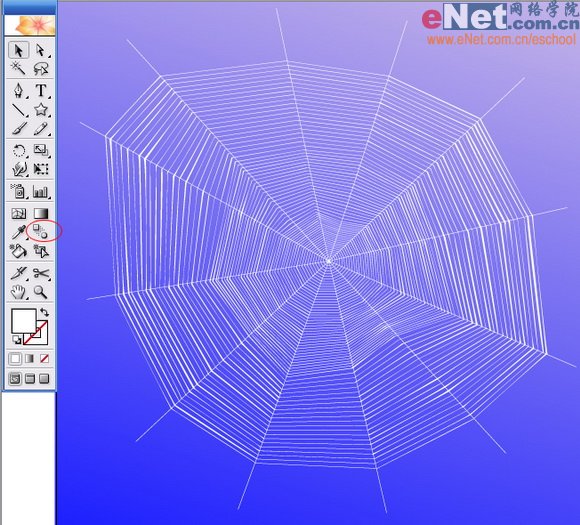The height and width of the screenshot is (525, 580).
Task: Apply None mode button below swatches
Action: click(x=44, y=359)
